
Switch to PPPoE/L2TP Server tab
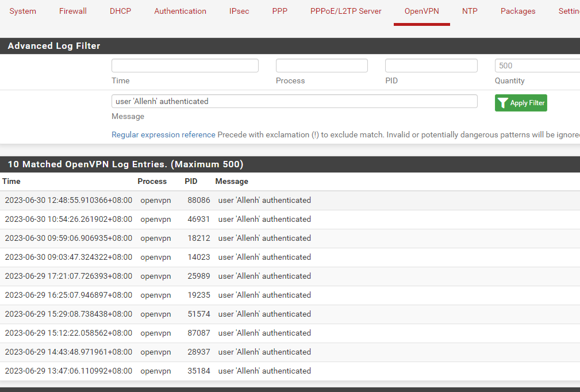tap(346, 11)
